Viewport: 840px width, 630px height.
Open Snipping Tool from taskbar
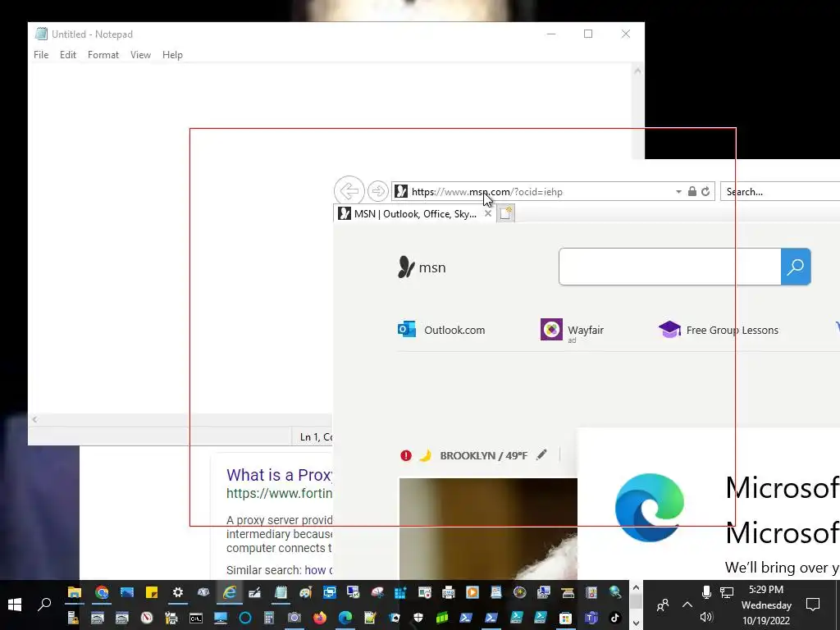tap(377, 592)
